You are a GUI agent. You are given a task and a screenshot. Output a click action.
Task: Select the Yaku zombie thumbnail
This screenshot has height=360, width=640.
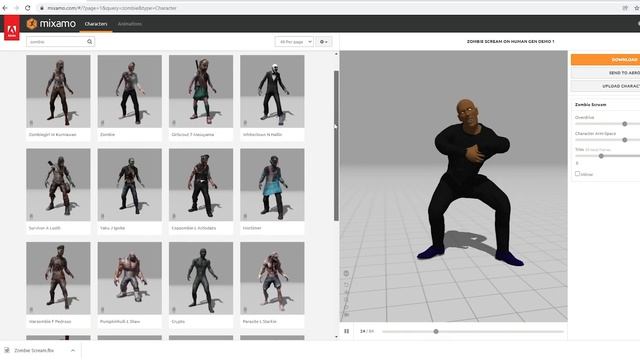pos(130,185)
